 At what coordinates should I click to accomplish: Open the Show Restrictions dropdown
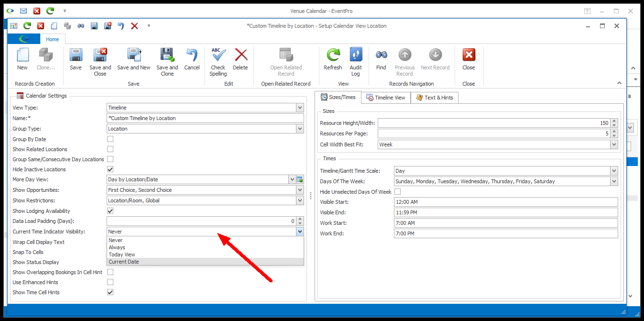[300, 200]
